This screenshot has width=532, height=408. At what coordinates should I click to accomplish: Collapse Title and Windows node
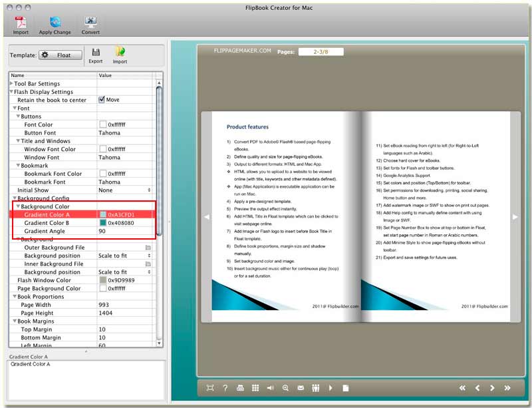click(x=19, y=140)
